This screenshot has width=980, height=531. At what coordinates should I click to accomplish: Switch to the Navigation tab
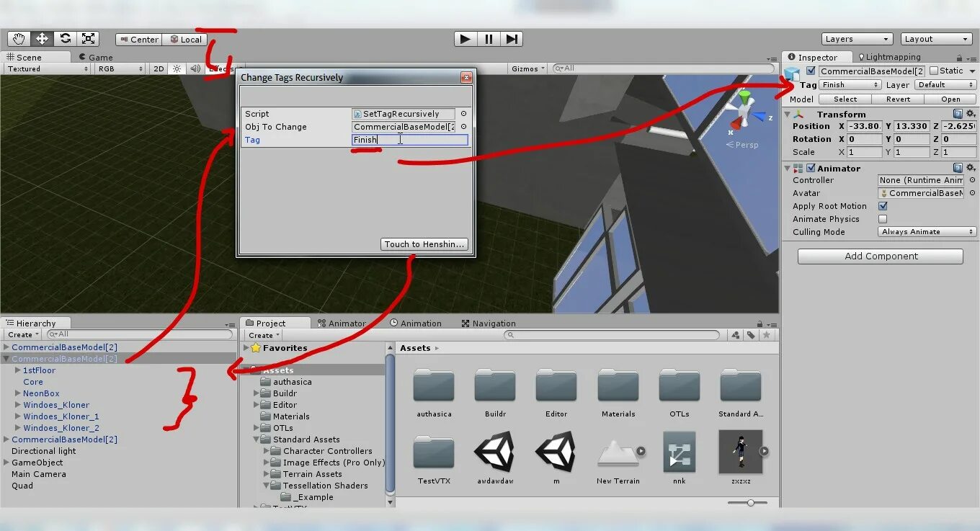pos(489,323)
